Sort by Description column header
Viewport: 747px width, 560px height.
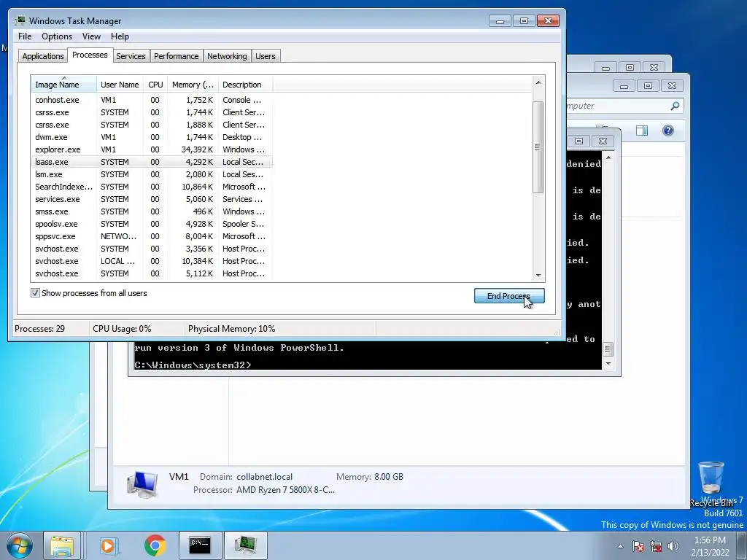tap(245, 85)
